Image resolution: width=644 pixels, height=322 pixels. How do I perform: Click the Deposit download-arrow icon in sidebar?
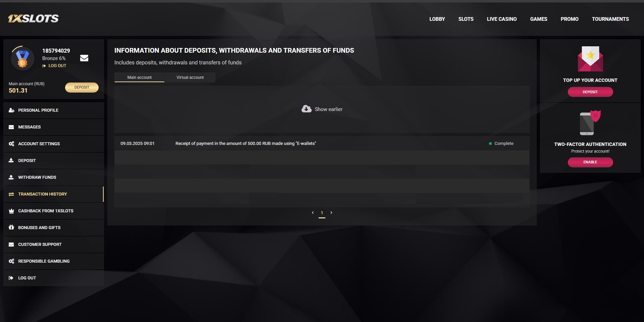point(11,160)
